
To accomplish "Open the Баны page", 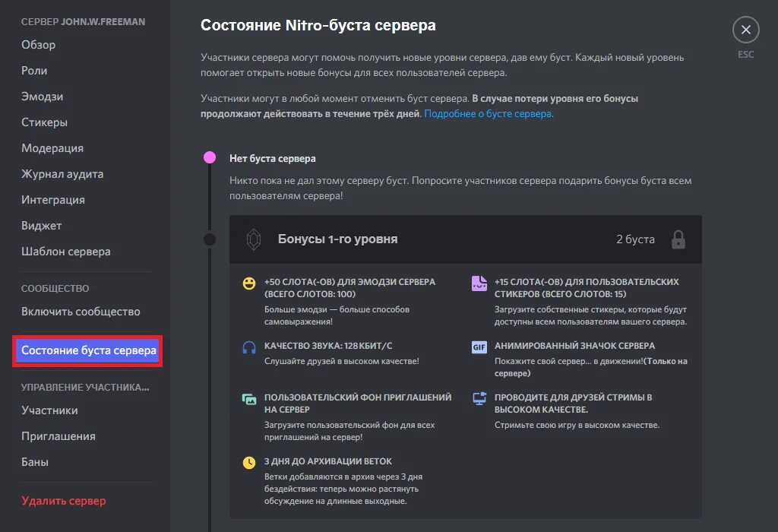I will pyautogui.click(x=35, y=462).
